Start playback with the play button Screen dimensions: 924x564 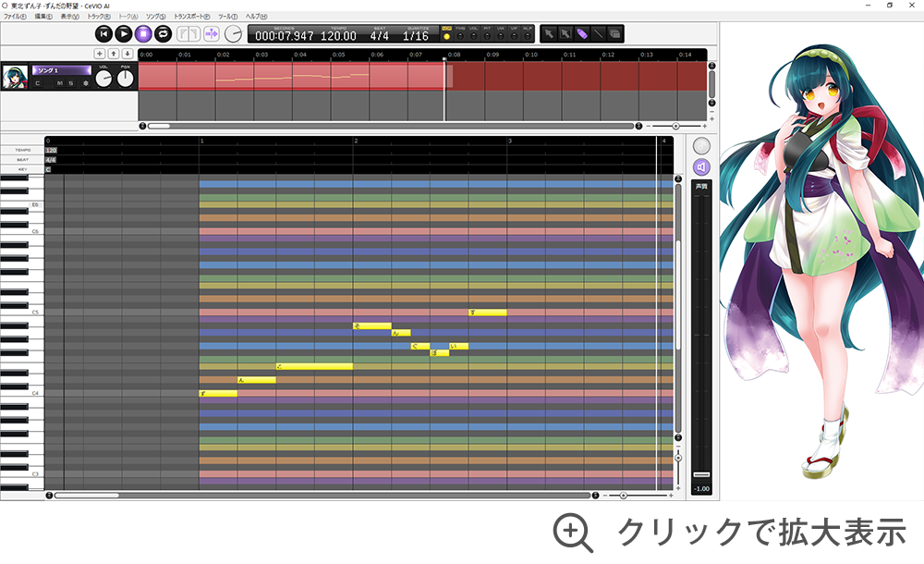(123, 33)
